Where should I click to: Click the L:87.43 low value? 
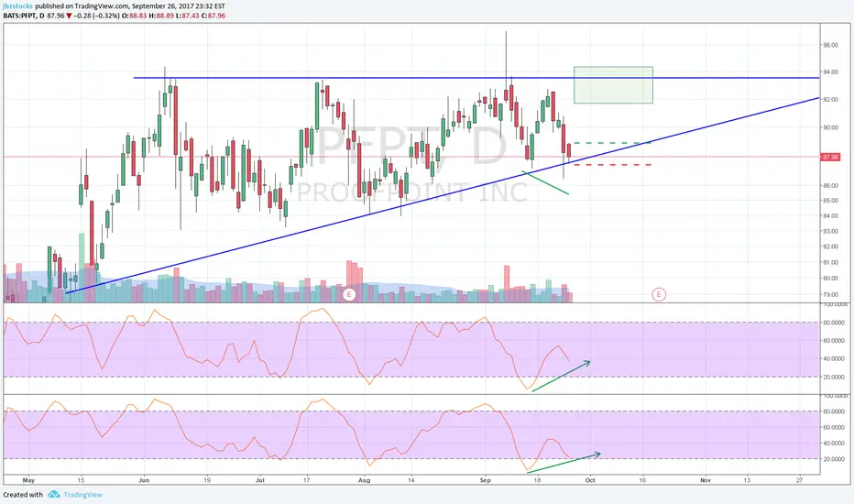point(187,16)
